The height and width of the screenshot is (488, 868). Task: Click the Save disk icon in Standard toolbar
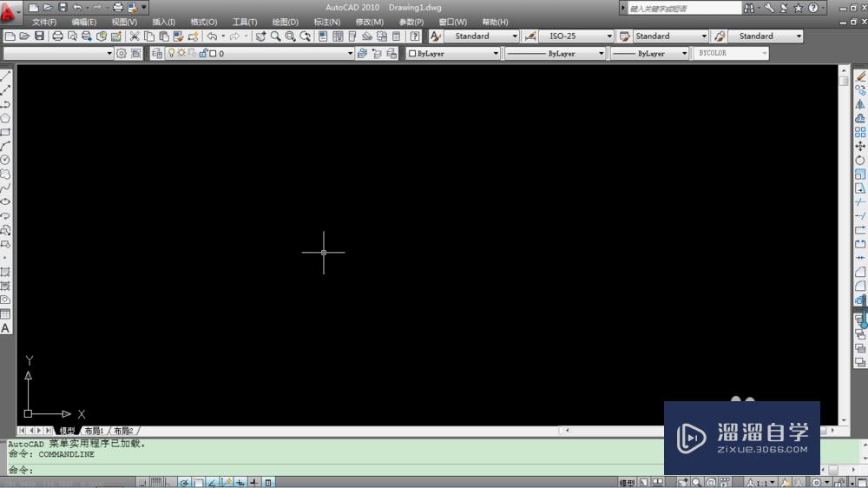39,36
